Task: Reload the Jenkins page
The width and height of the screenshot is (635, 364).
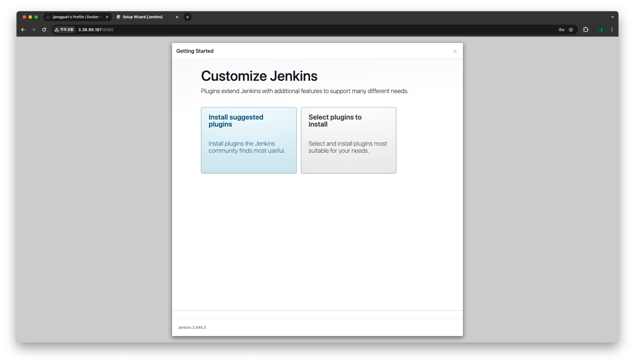Action: [x=44, y=30]
